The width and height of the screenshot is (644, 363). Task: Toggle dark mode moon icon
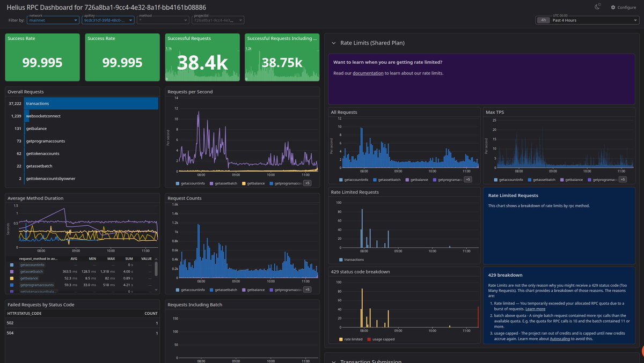(x=598, y=7)
